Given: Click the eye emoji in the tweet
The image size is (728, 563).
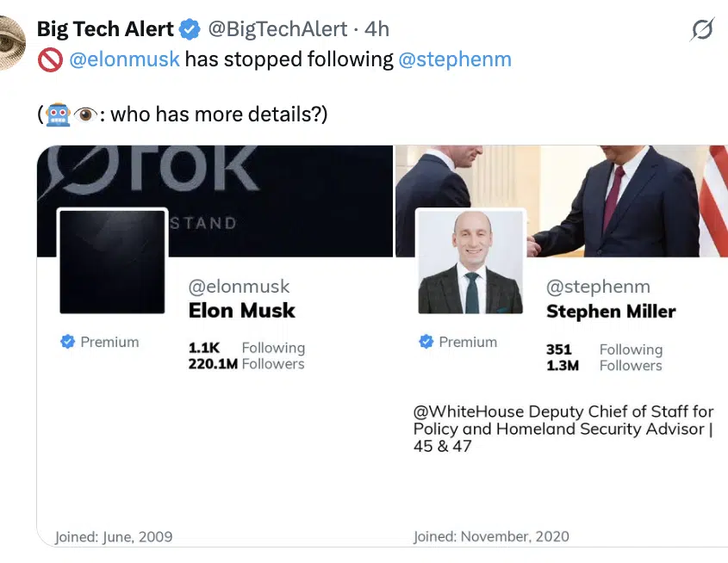Looking at the screenshot, I should (x=84, y=114).
